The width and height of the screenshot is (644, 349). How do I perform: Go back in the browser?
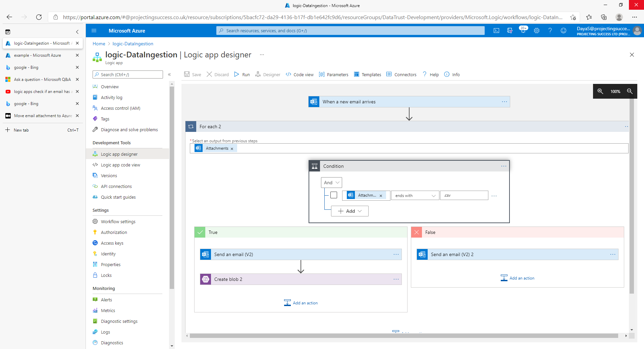point(9,17)
